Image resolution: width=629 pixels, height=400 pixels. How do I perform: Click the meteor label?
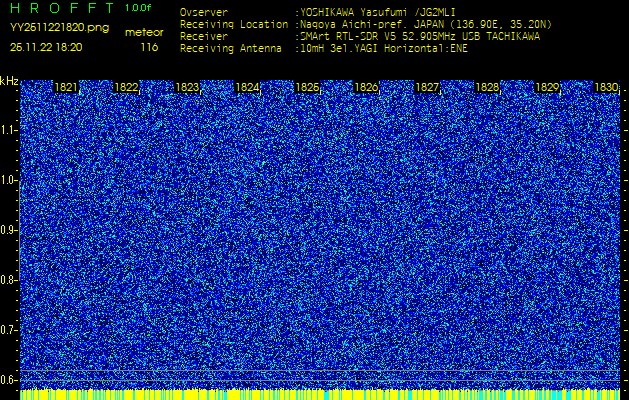click(x=144, y=33)
